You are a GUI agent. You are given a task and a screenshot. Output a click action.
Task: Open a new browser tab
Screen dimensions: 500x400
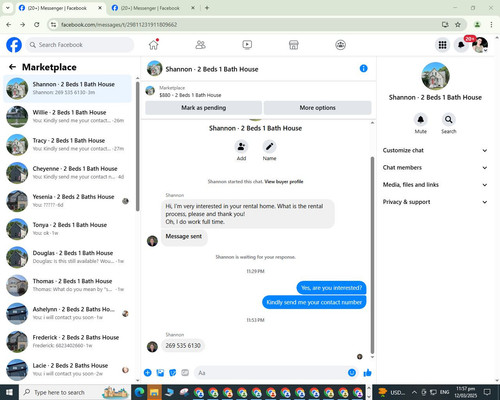coord(207,8)
